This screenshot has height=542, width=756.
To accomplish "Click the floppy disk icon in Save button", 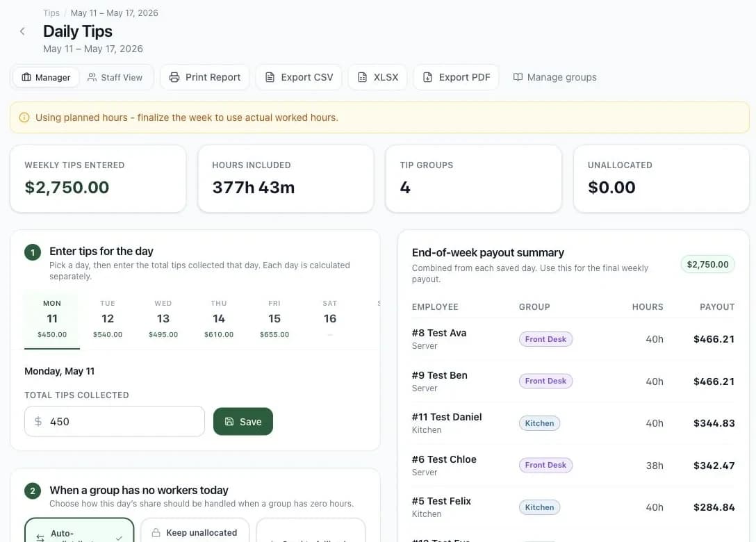I will pyautogui.click(x=229, y=422).
